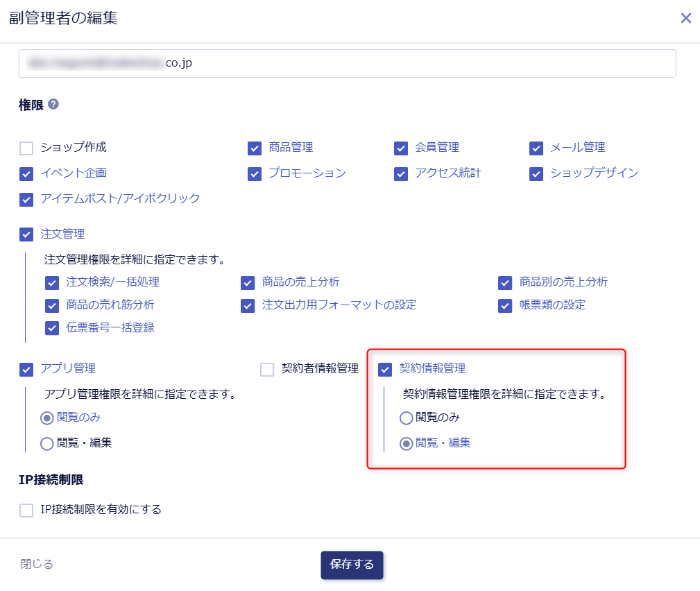Viewport: 700px width, 591px height.
Task: Enable IP接続制限を有効にする checkbox
Action: click(26, 511)
